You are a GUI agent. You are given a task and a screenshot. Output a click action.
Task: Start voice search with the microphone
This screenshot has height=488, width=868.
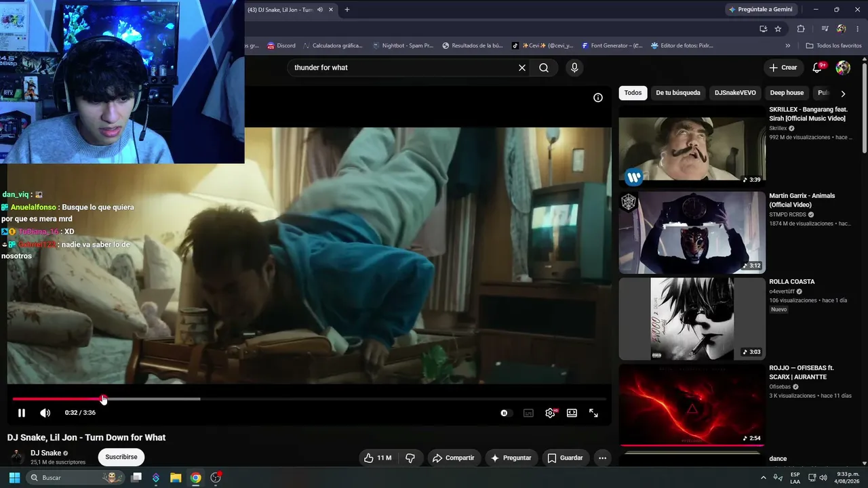(574, 68)
